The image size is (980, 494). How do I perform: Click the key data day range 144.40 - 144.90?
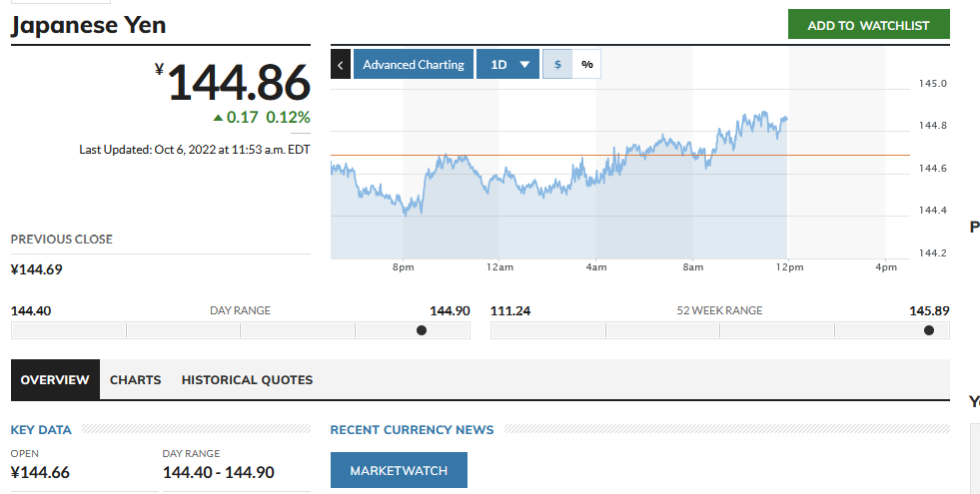[218, 472]
